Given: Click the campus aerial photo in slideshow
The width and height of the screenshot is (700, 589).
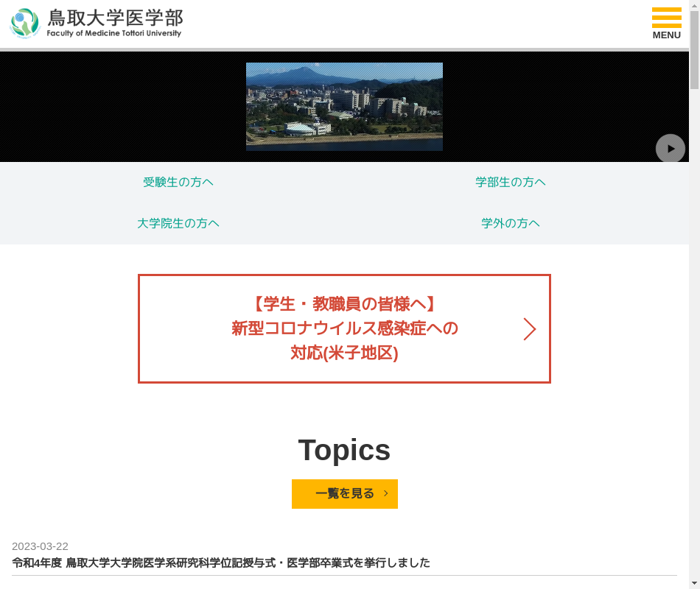Looking at the screenshot, I should pos(344,107).
